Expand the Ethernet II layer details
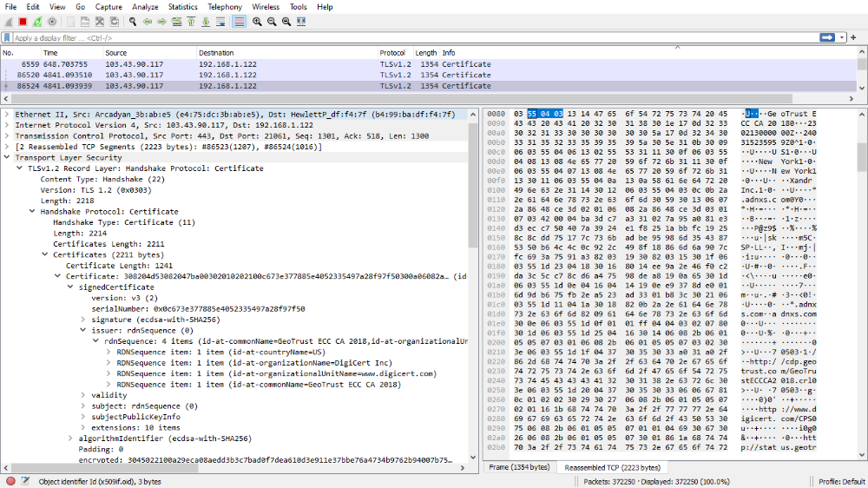 (9, 114)
